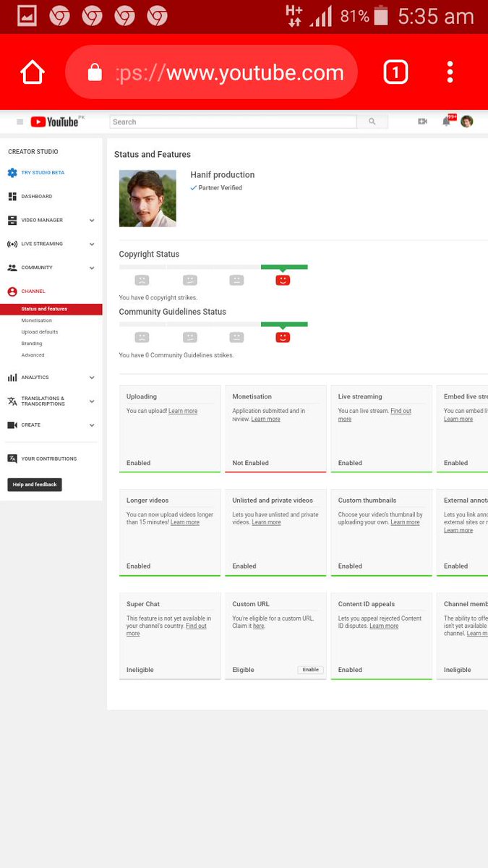Expand the Live Streaming section chevron
This screenshot has height=868, width=488.
[92, 244]
